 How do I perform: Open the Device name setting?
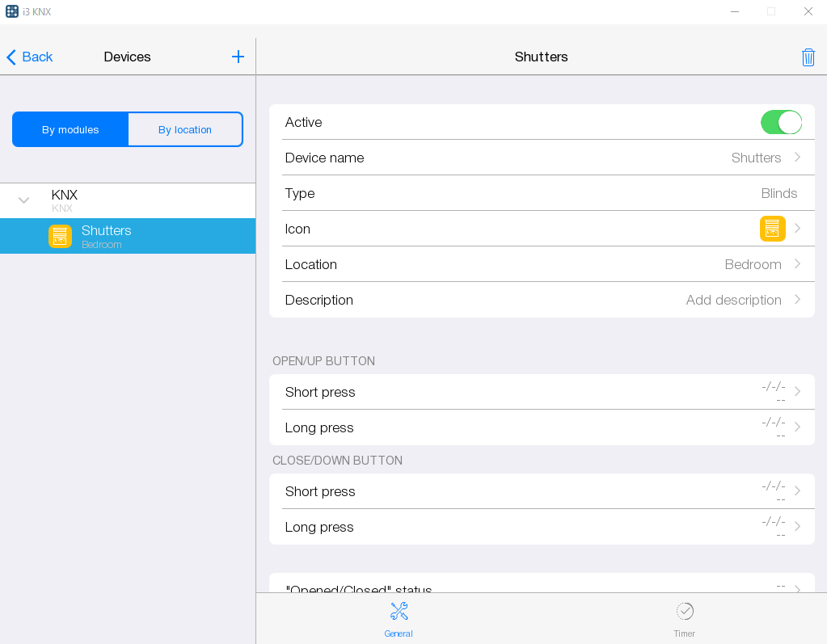click(x=542, y=158)
